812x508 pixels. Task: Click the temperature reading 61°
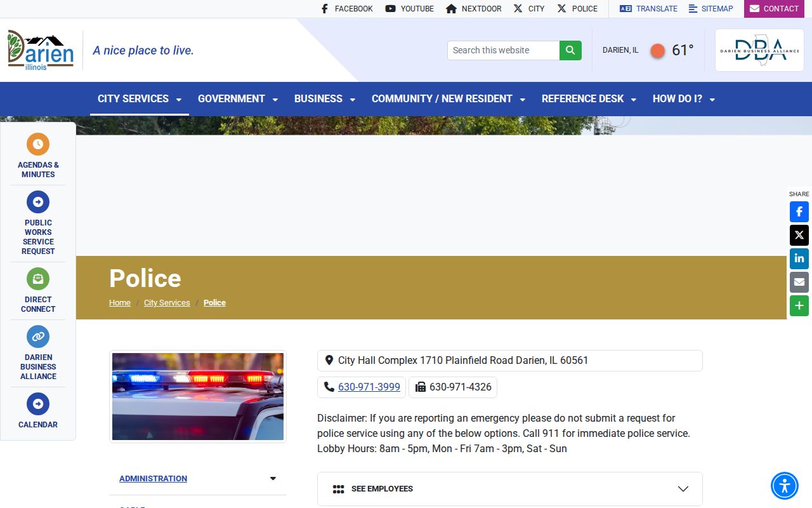point(683,50)
